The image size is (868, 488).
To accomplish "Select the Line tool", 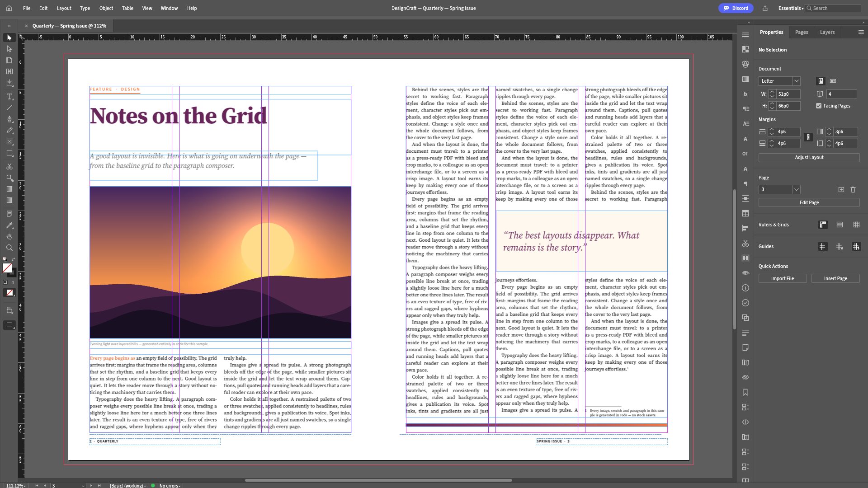I will 9,108.
